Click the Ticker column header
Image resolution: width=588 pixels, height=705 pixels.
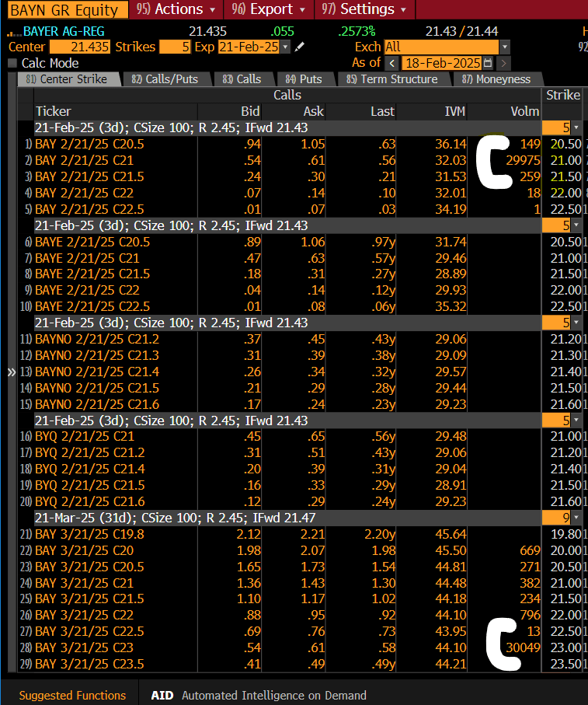(116, 111)
